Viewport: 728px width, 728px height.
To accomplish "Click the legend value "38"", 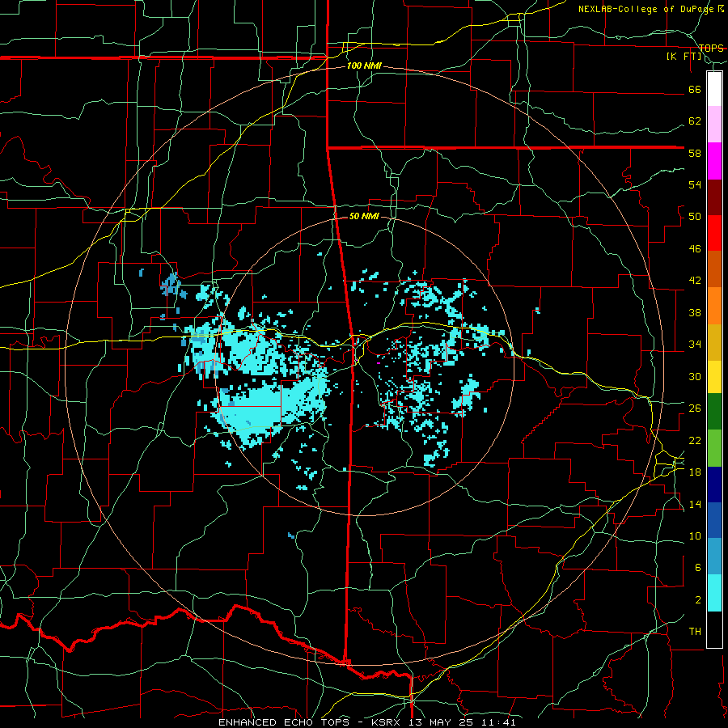I will pos(695,312).
